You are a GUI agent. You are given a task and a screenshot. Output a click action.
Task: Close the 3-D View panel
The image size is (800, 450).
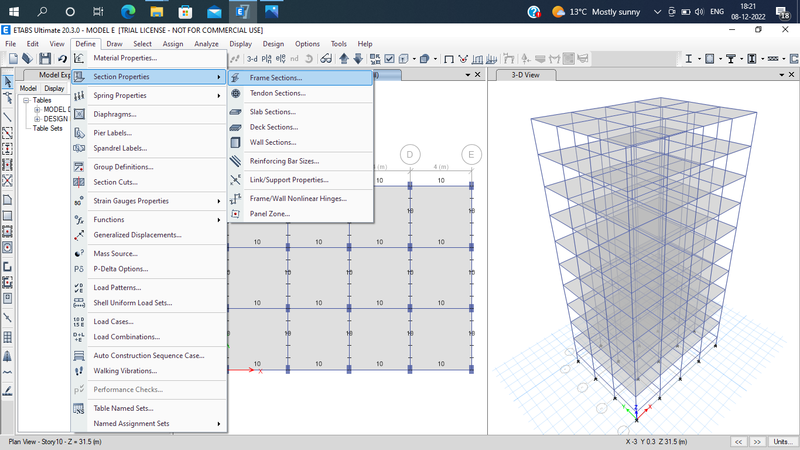tap(791, 75)
